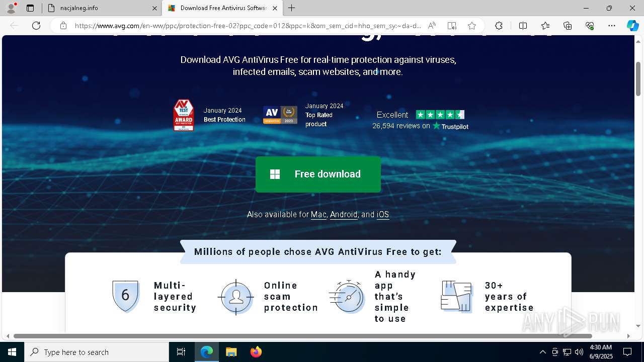This screenshot has height=362, width=644.
Task: Click the taskbar search box
Action: click(x=97, y=352)
